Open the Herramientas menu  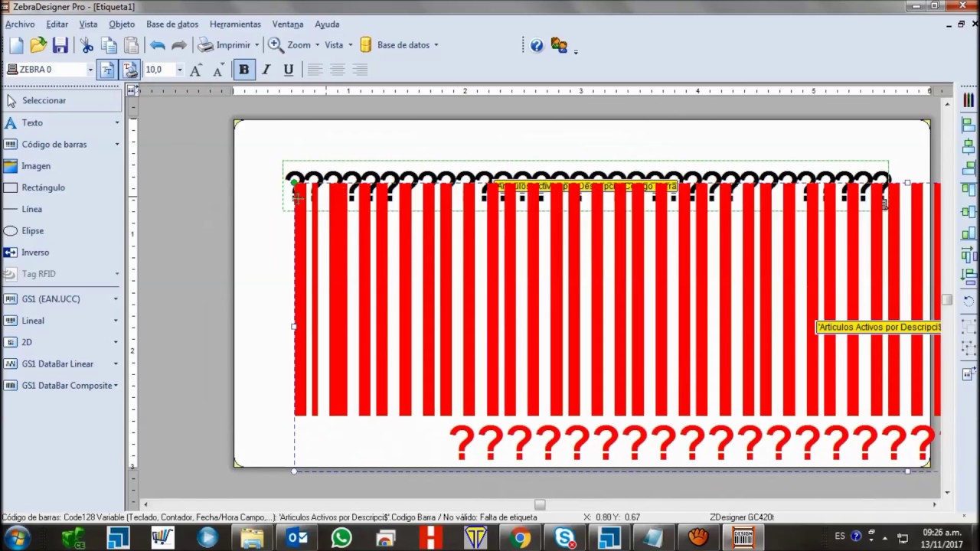coord(235,24)
